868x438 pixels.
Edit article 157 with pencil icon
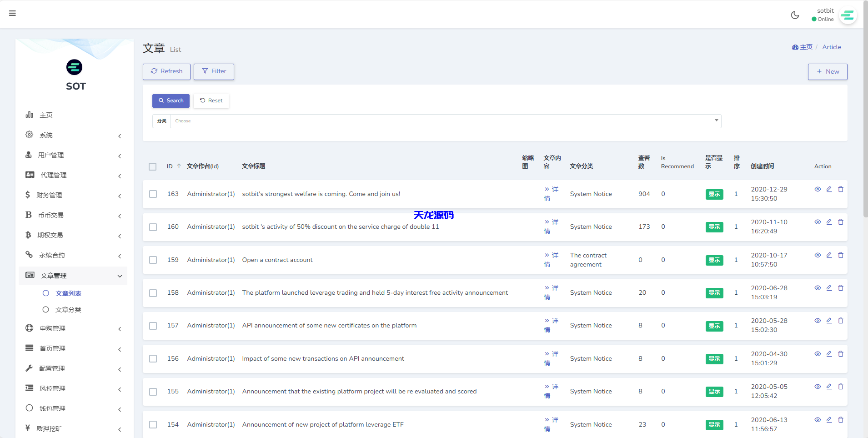tap(829, 321)
